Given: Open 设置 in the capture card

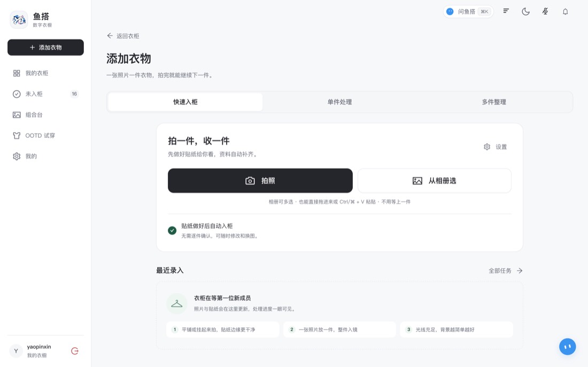Looking at the screenshot, I should point(496,147).
